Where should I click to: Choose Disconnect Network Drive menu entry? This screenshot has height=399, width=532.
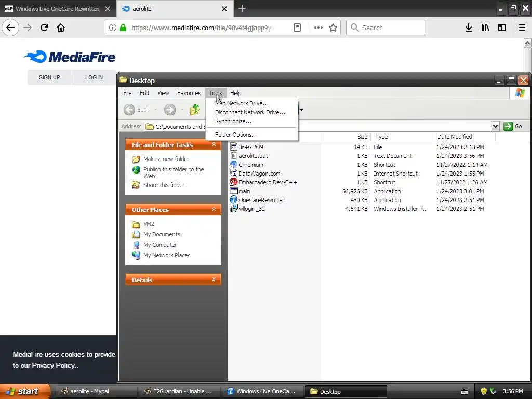250,112
